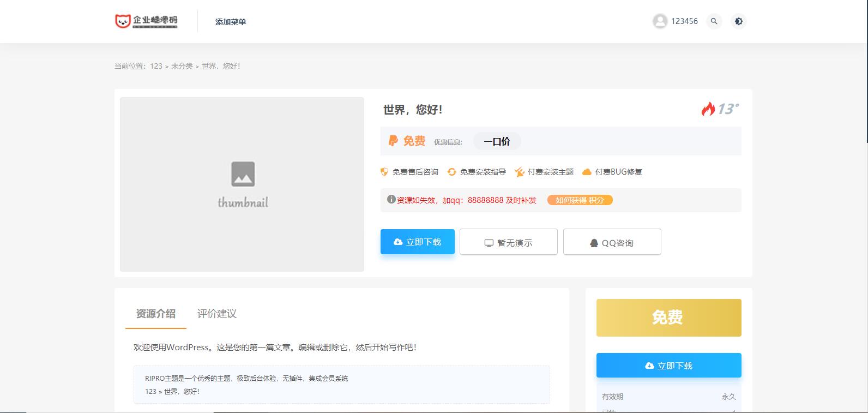Click the paid theme installation icon

tap(519, 172)
